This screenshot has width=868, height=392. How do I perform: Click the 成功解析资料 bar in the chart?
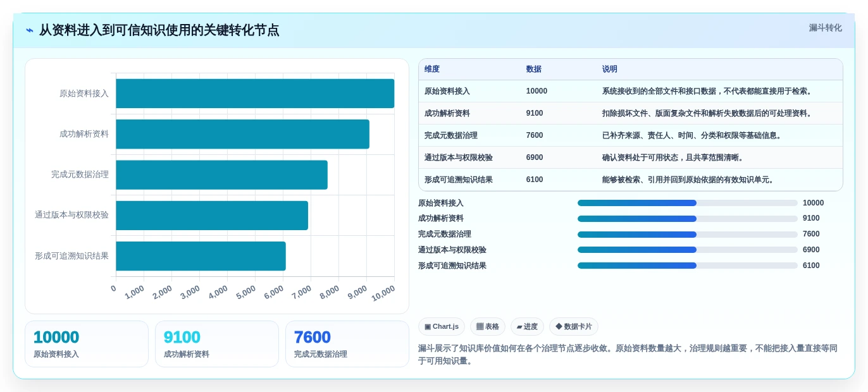[242, 134]
